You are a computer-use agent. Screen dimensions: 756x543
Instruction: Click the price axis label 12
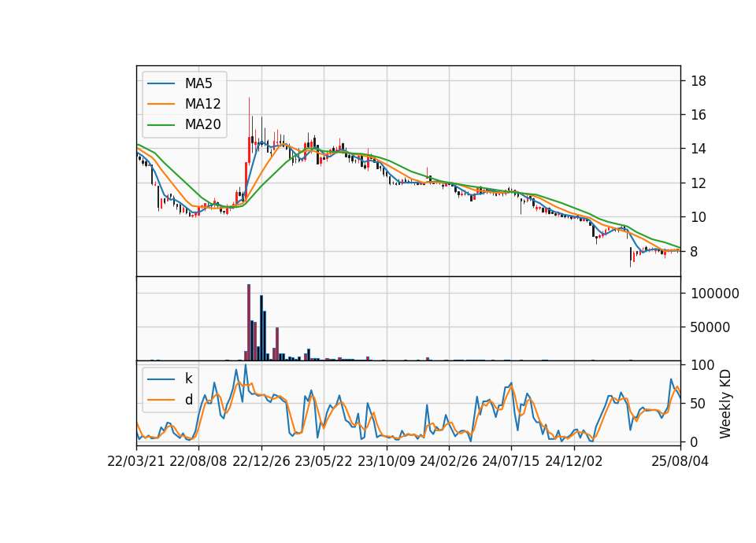point(699,183)
